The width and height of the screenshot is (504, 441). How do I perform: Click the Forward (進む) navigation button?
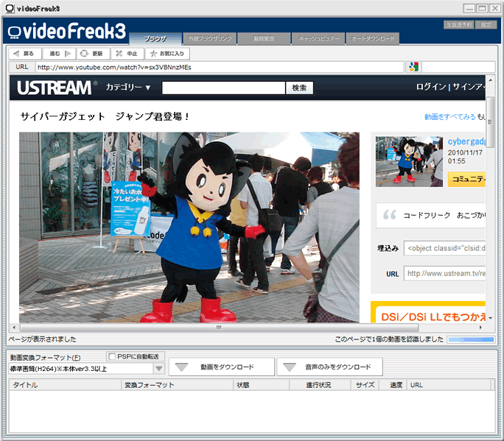60,54
